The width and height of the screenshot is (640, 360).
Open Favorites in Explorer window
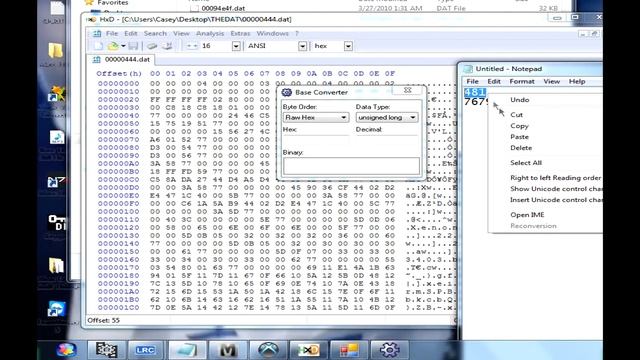pos(113,3)
